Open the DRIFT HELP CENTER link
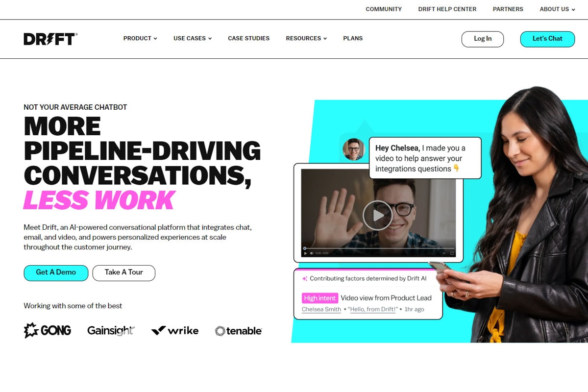588x392 pixels. click(x=447, y=9)
